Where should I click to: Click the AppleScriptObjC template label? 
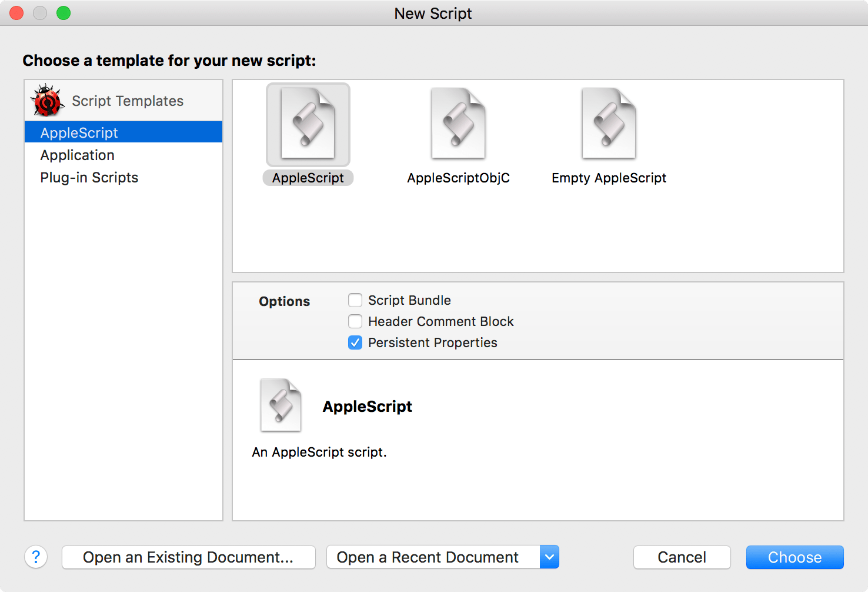tap(459, 178)
